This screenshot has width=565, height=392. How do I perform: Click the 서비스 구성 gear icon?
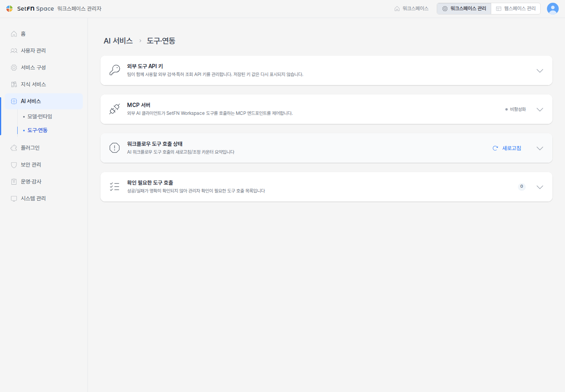click(x=14, y=67)
